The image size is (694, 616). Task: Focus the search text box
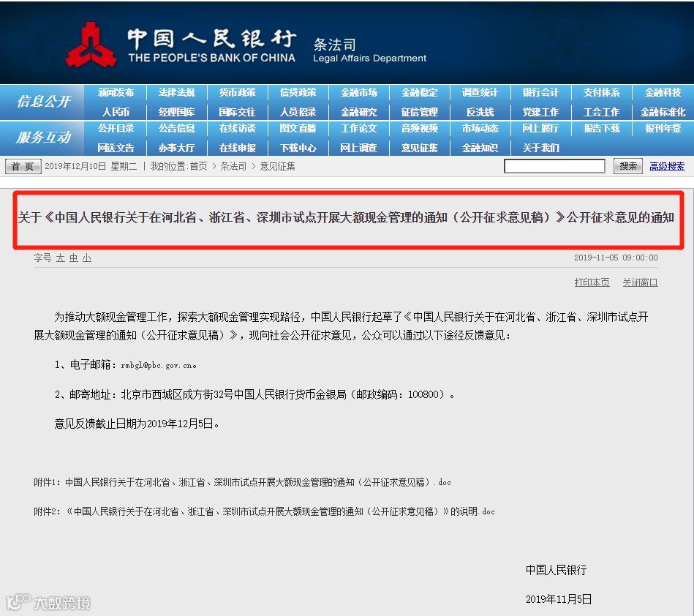pos(554,167)
